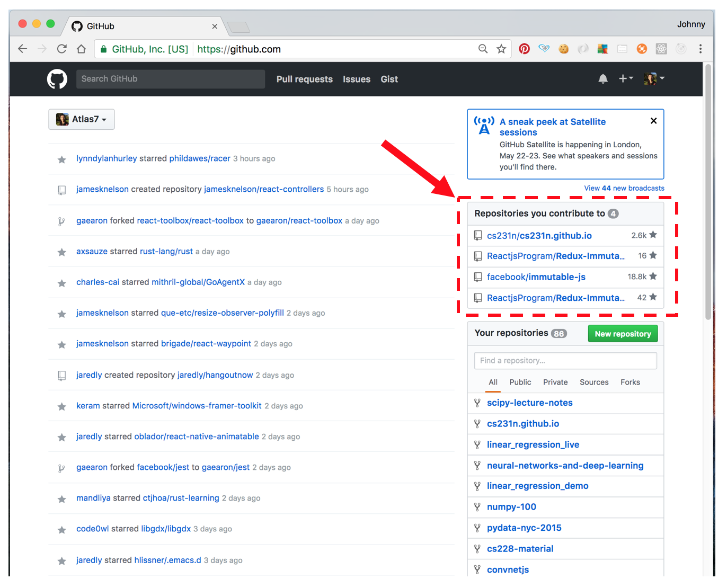Close the GitHub browser tab
The width and height of the screenshot is (727, 588).
(215, 26)
